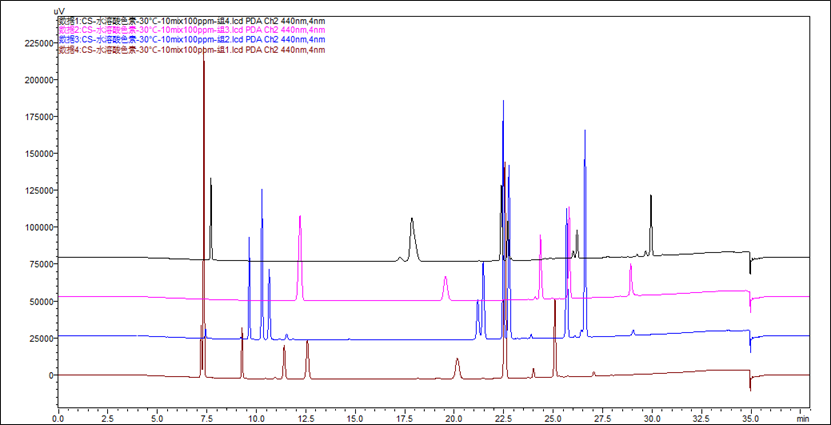831x425 pixels.
Task: Select the magenta peak near 19.6 min
Action: pyautogui.click(x=446, y=278)
